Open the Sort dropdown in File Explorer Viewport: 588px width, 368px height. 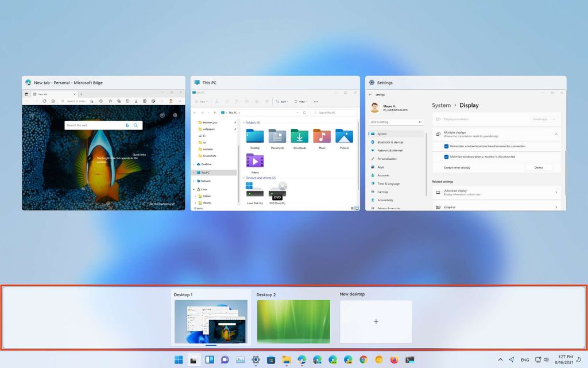pos(283,102)
